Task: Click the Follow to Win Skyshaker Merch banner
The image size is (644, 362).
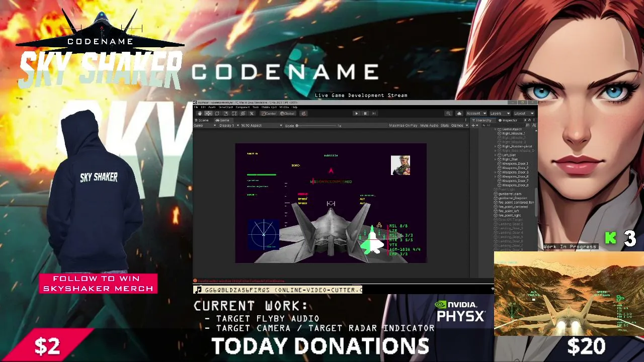Action: tap(98, 284)
